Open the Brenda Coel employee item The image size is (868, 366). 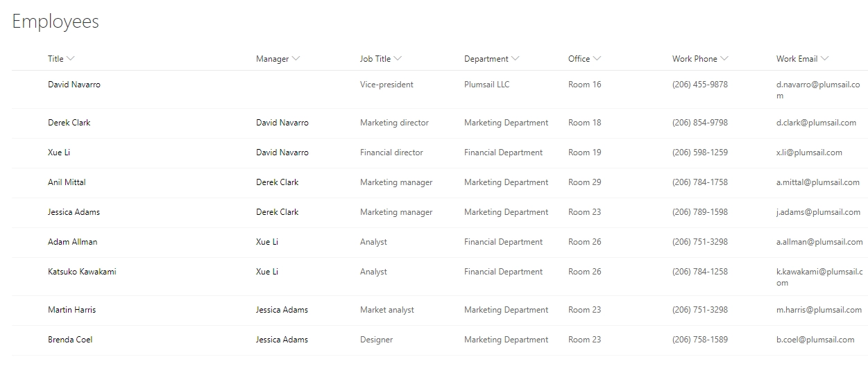tap(70, 340)
